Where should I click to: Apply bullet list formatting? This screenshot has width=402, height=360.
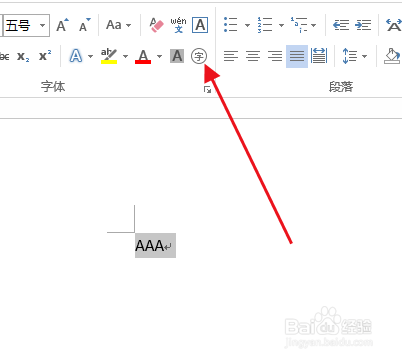pyautogui.click(x=231, y=25)
